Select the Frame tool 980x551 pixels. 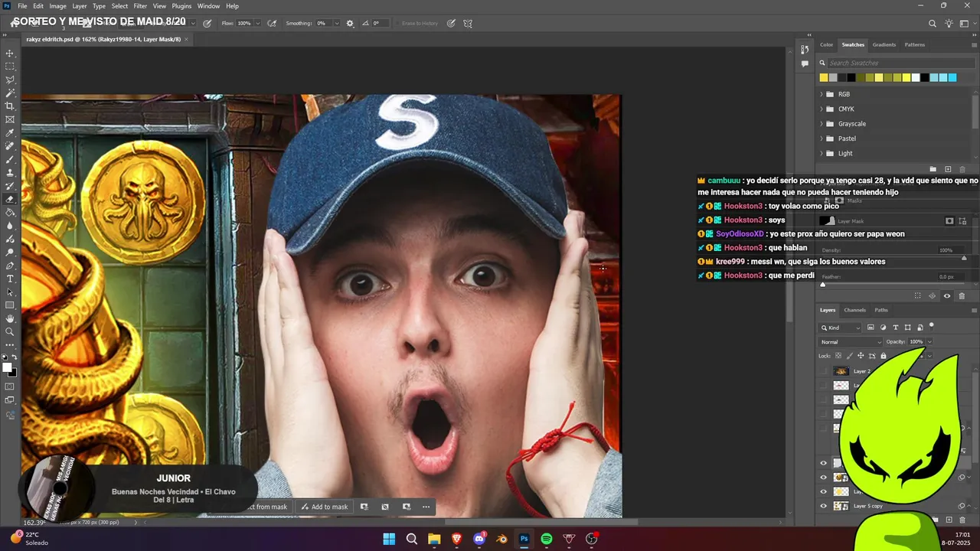[10, 119]
